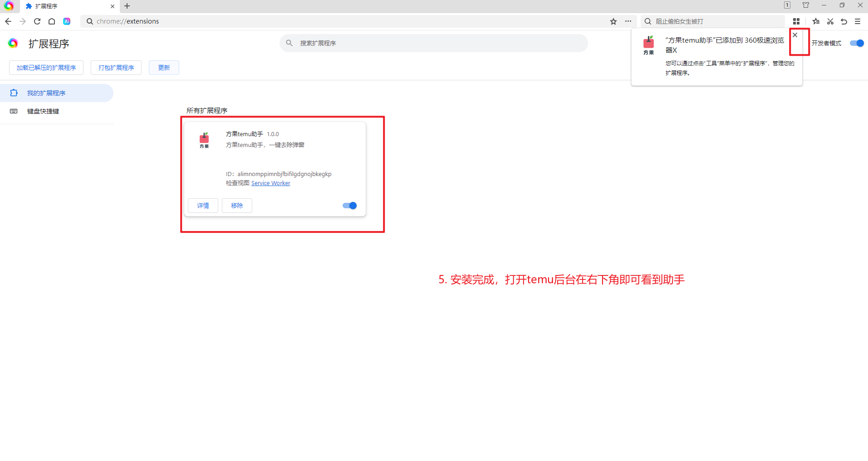Open 详情 for 方果temu助手

coord(203,206)
